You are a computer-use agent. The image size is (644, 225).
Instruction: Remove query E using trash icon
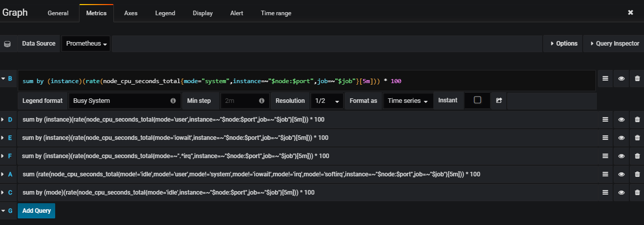click(637, 138)
